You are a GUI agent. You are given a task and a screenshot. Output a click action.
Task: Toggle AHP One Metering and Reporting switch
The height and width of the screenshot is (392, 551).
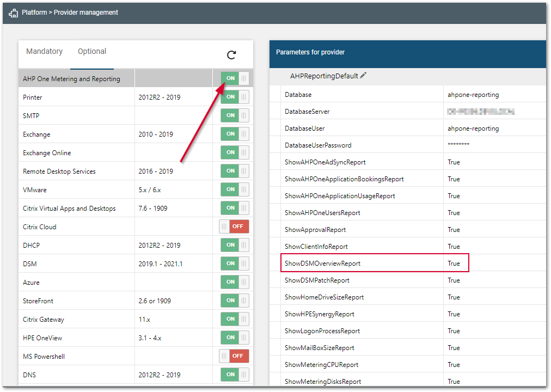[x=235, y=78]
